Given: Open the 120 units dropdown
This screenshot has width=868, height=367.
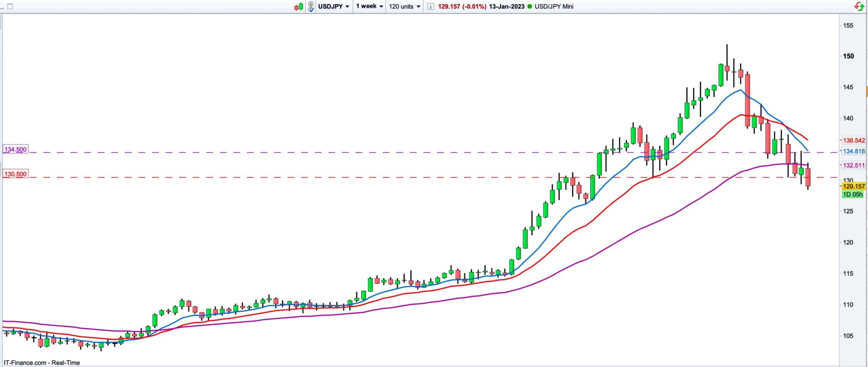Looking at the screenshot, I should pyautogui.click(x=405, y=6).
